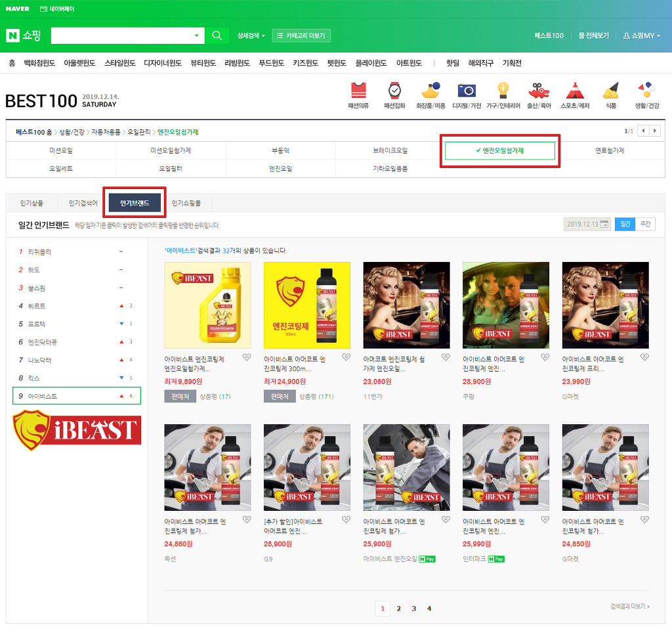Select the 연료첨가제 subcategory
This screenshot has width=672, height=631.
[x=610, y=150]
